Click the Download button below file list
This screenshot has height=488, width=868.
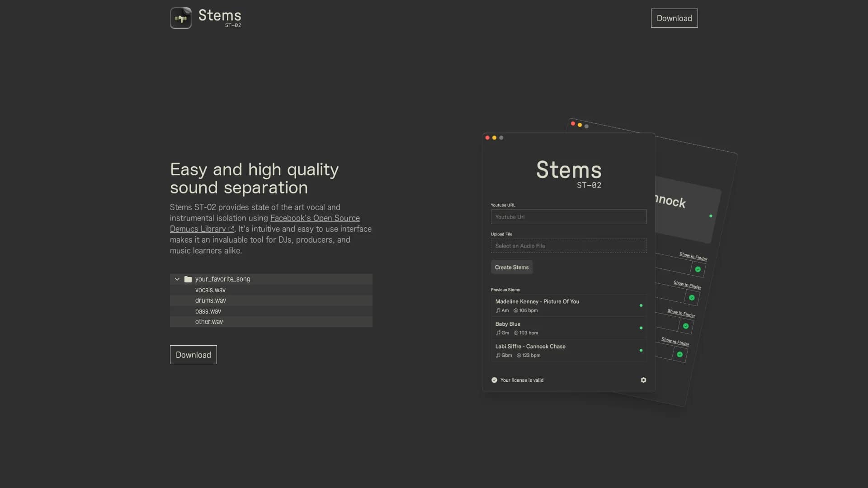(193, 355)
